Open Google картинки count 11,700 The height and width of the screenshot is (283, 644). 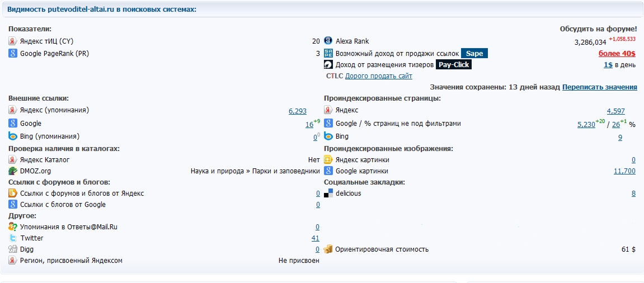pos(624,171)
